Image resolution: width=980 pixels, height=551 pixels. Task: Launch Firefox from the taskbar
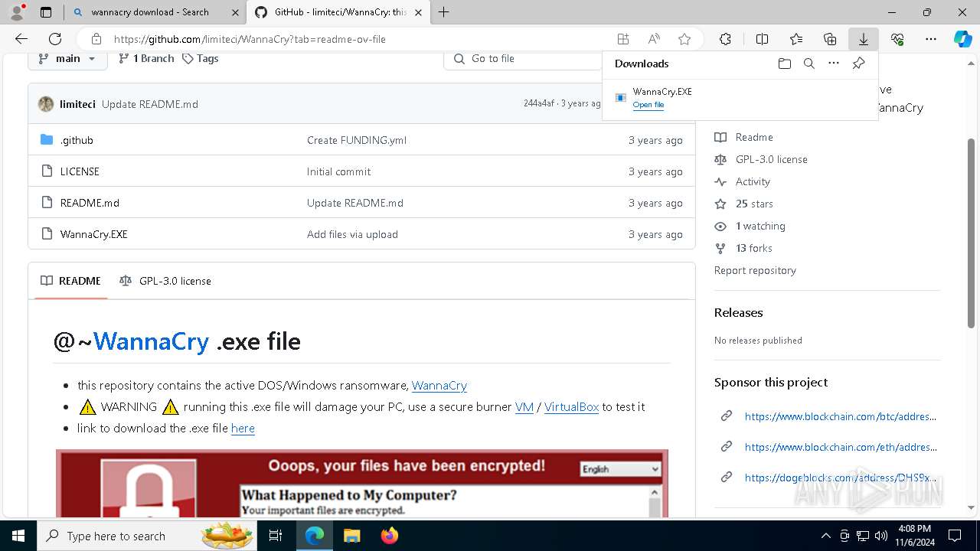pos(390,536)
